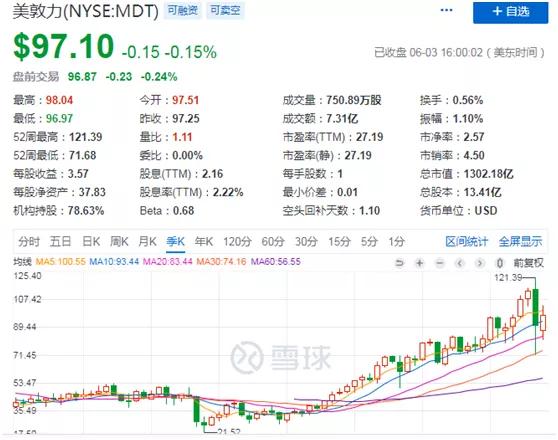This screenshot has width=558, height=440.
Task: Click the 今开 value 97.51
Action: click(185, 100)
